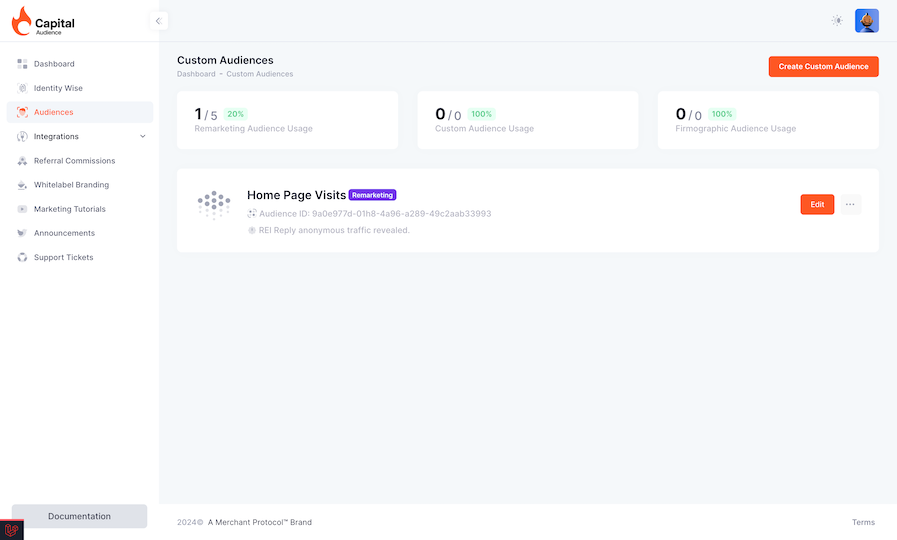This screenshot has height=540, width=897.
Task: Click the Integrations plug icon
Action: (x=22, y=136)
